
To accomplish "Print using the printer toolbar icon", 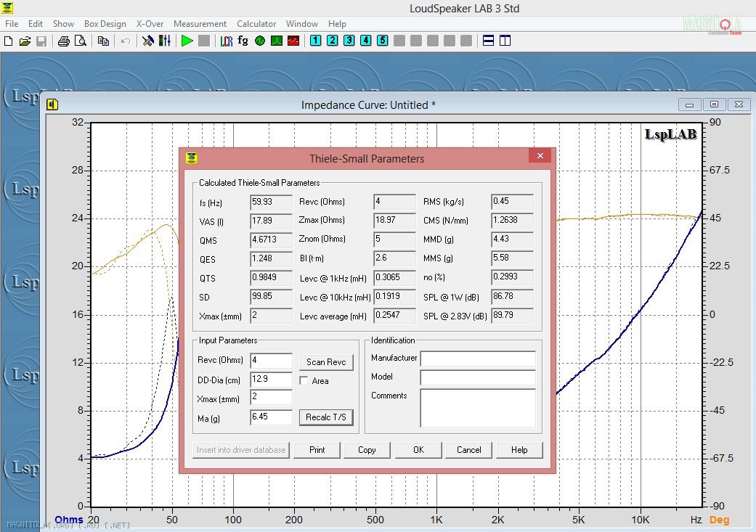I will (x=64, y=41).
